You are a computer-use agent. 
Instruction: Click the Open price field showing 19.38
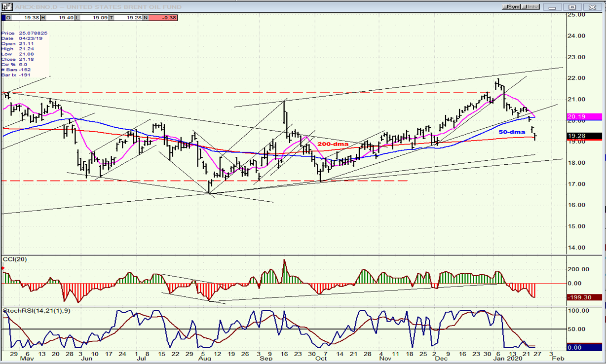pos(28,17)
